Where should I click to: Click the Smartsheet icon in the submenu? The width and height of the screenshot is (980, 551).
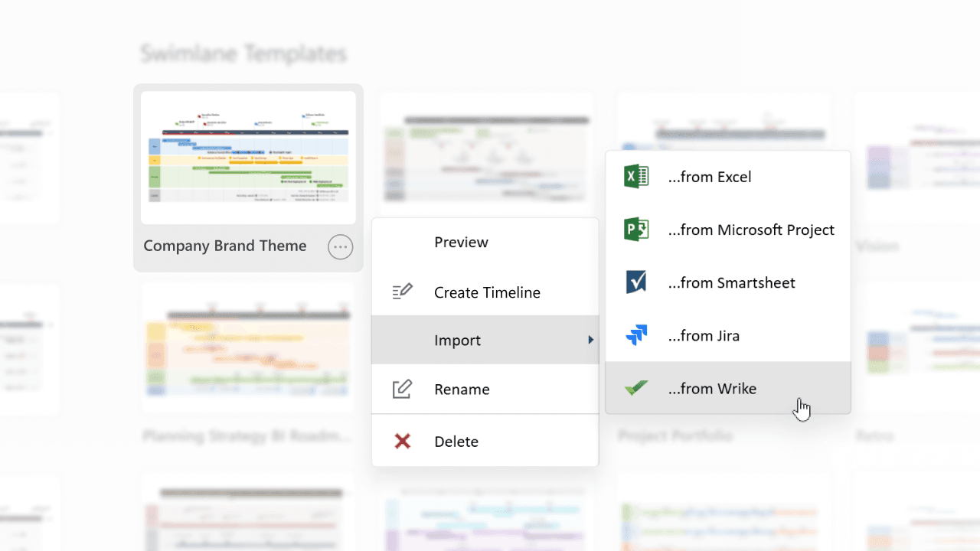[x=636, y=282]
